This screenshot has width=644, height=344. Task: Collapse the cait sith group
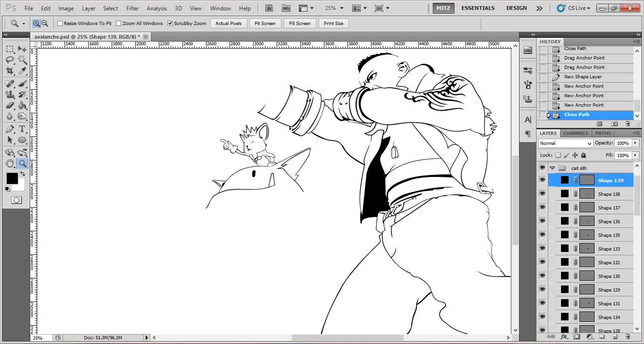point(552,168)
